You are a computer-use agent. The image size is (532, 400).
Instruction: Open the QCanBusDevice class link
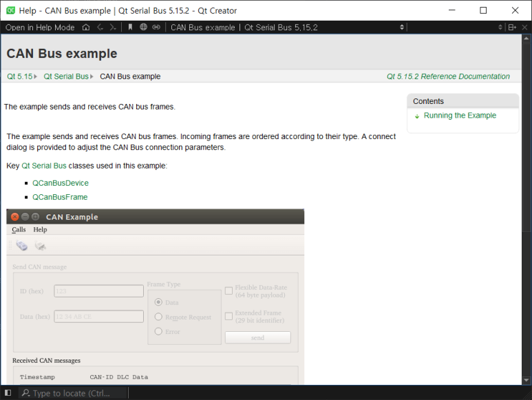[61, 183]
